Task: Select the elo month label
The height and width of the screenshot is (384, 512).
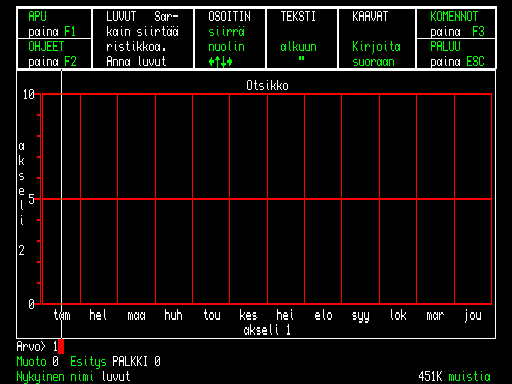Action: point(323,315)
